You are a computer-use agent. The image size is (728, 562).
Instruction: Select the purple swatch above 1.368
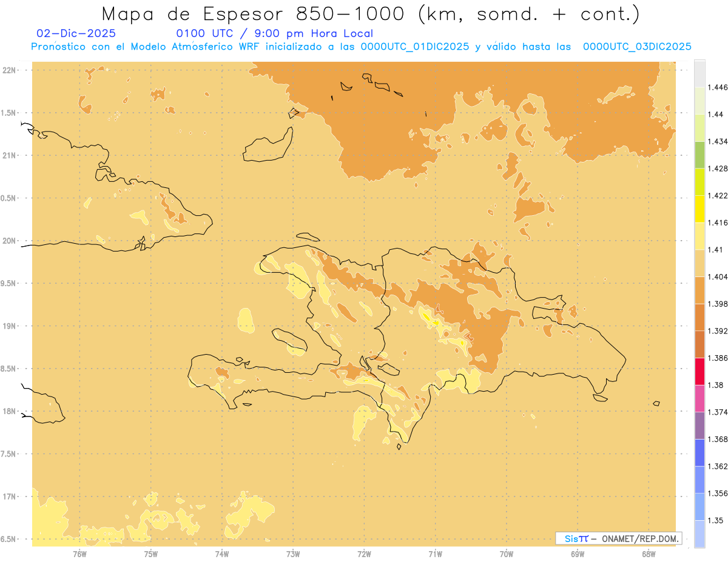pyautogui.click(x=699, y=426)
